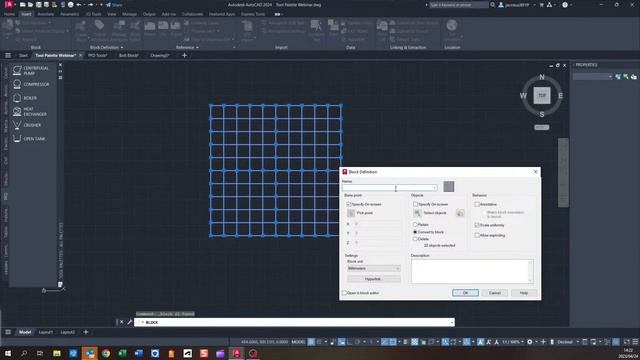Select the Convert to block radio button
Image resolution: width=640 pixels, height=360 pixels.
[415, 232]
